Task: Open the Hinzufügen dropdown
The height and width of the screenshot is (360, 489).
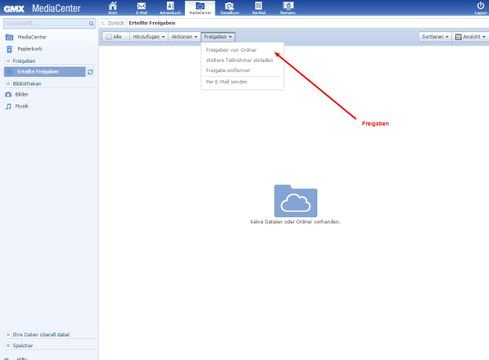Action: 149,37
